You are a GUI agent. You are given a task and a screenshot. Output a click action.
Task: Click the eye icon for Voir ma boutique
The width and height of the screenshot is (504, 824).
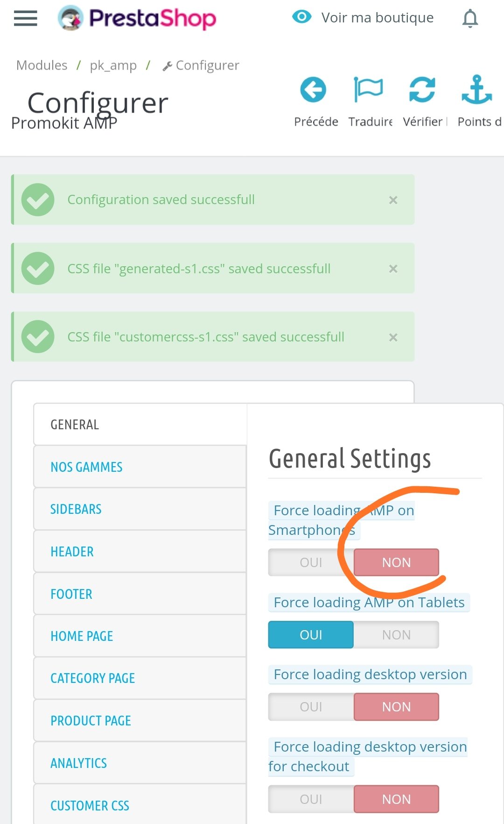pyautogui.click(x=301, y=17)
